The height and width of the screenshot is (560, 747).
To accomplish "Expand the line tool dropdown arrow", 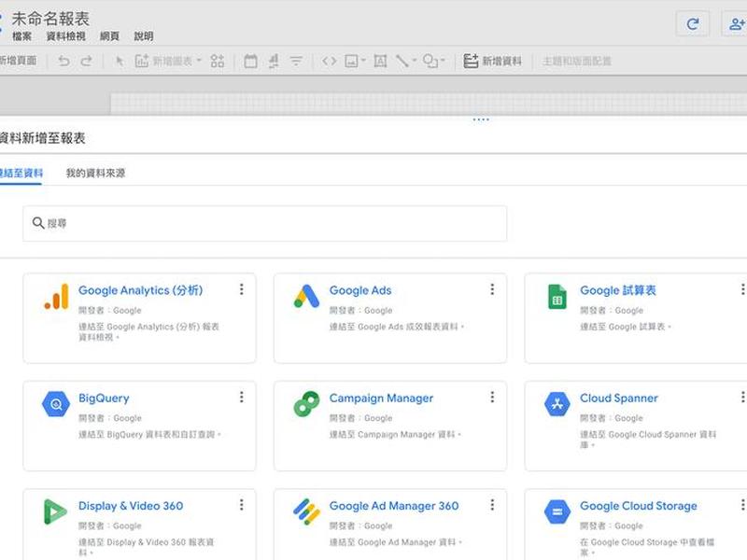I will (414, 61).
